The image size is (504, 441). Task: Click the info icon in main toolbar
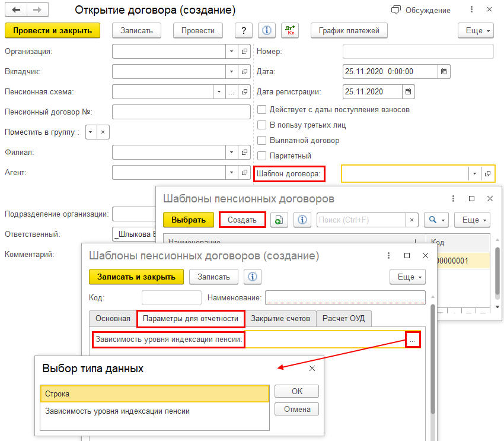[x=266, y=30]
